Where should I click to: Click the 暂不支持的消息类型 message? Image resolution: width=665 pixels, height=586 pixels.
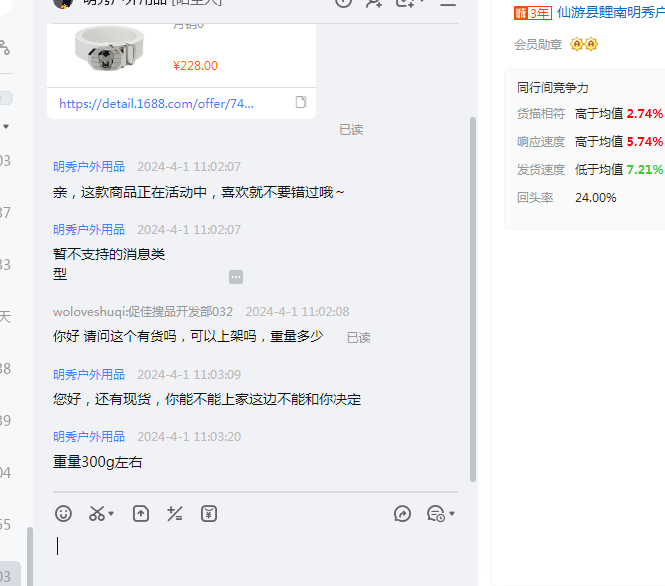[109, 264]
